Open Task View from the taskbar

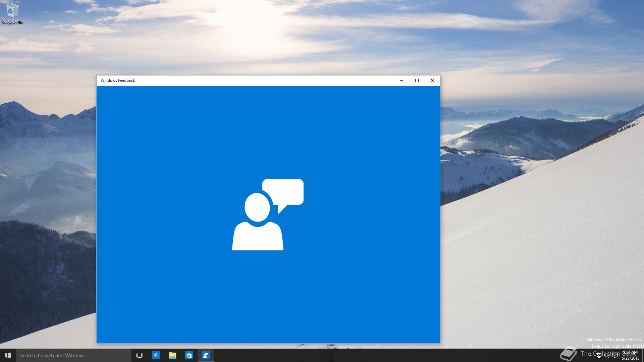click(x=140, y=355)
